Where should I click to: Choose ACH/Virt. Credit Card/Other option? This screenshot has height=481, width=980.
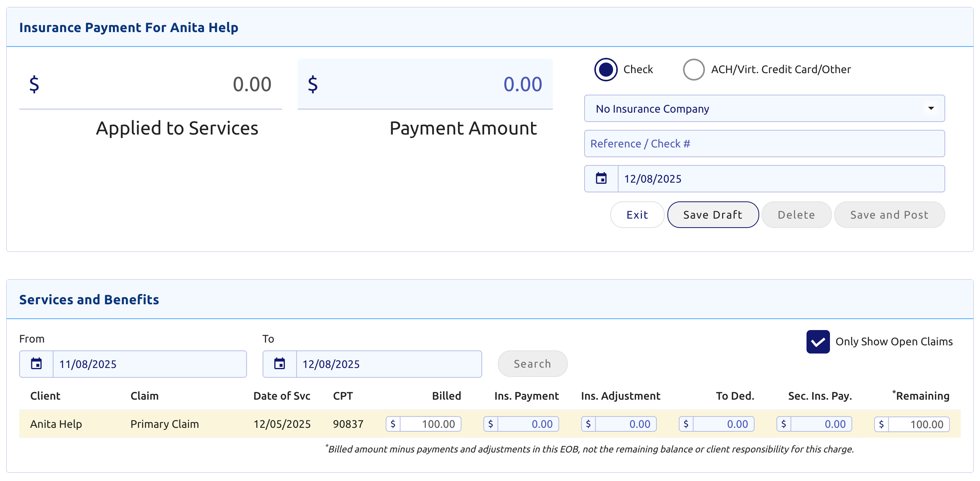click(694, 70)
